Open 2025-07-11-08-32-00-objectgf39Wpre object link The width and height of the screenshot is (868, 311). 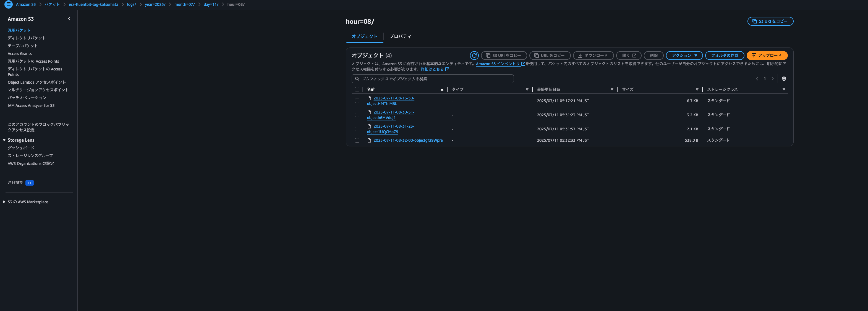point(408,140)
